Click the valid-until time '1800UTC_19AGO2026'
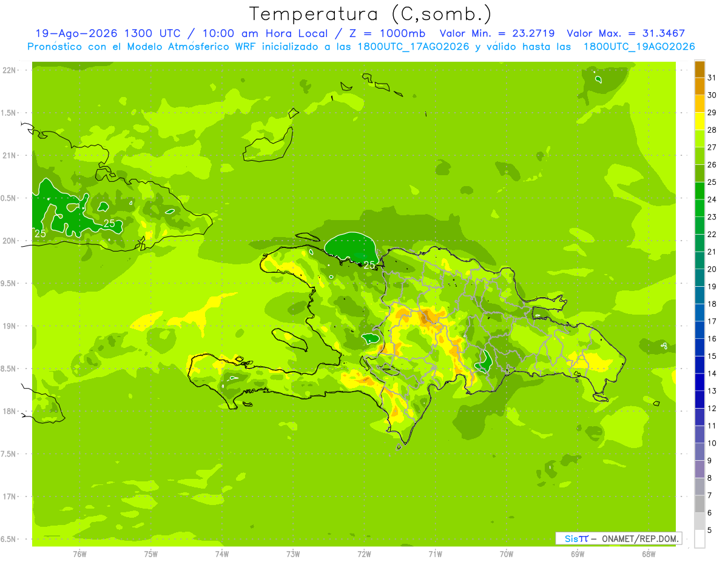 pos(639,47)
